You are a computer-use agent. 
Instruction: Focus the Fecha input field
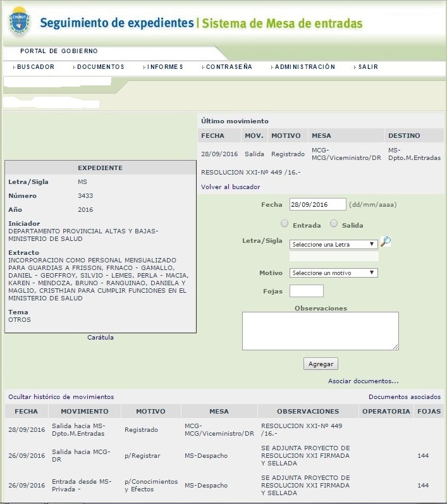pos(318,204)
